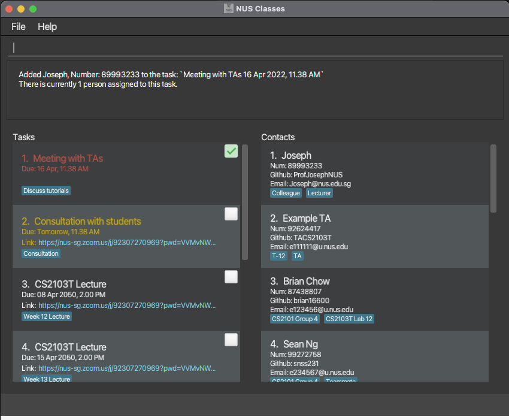Click the 'Added Joseph' result message
Screen dimensions: 509x420
[171, 79]
